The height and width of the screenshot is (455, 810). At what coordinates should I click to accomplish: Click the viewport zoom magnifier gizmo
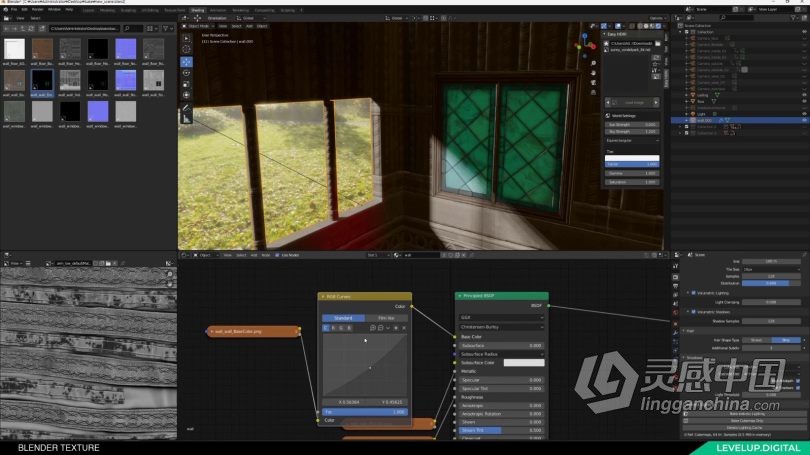coord(594,63)
